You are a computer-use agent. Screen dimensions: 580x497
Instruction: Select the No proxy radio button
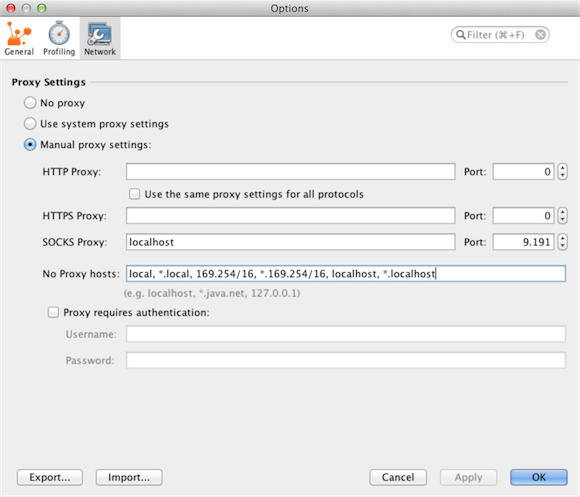(x=30, y=103)
